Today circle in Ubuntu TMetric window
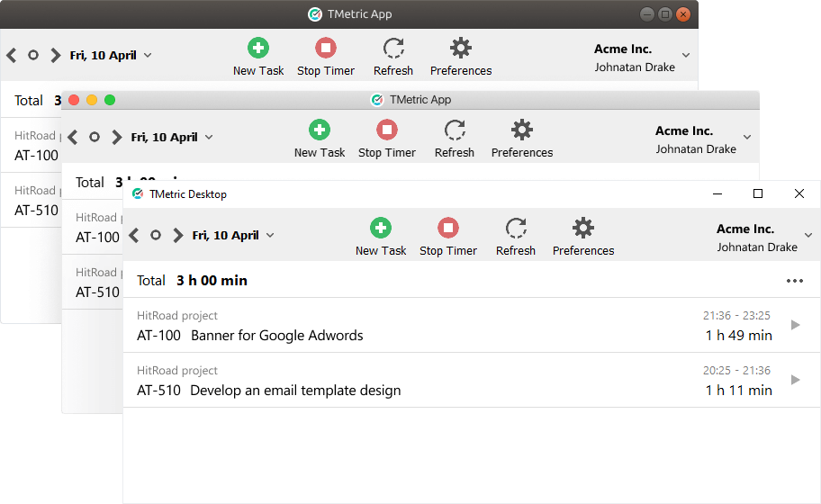The image size is (821, 504). [33, 55]
